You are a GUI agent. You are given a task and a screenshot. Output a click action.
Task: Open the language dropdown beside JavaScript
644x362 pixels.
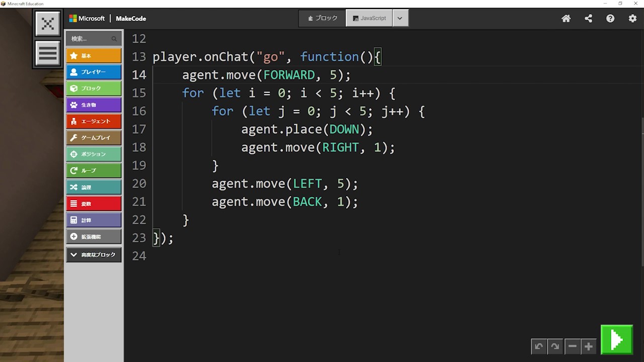click(x=400, y=18)
